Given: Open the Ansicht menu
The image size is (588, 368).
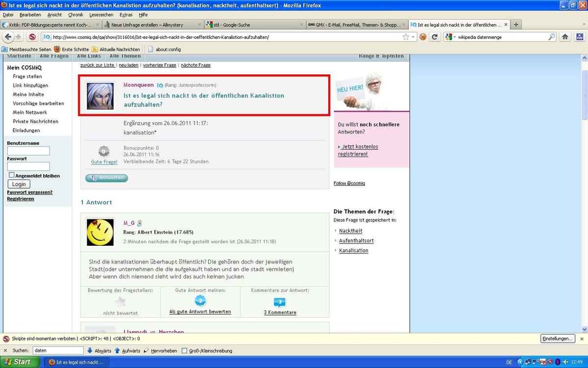Looking at the screenshot, I should coord(54,15).
